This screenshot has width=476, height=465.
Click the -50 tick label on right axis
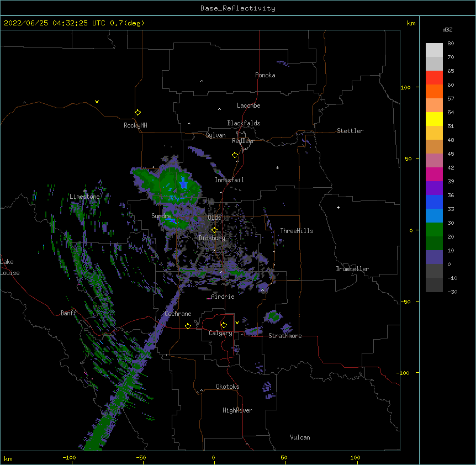pyautogui.click(x=405, y=302)
